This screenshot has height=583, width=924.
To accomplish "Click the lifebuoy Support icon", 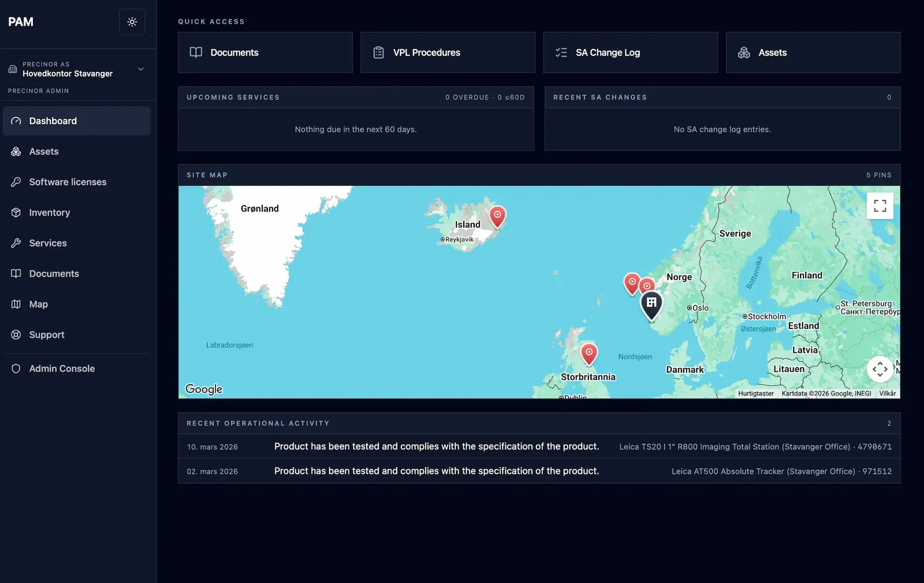I will pos(16,335).
